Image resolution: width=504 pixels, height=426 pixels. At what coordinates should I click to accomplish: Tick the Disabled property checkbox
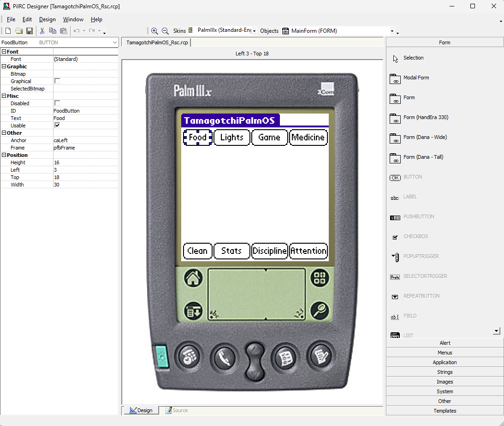click(57, 103)
